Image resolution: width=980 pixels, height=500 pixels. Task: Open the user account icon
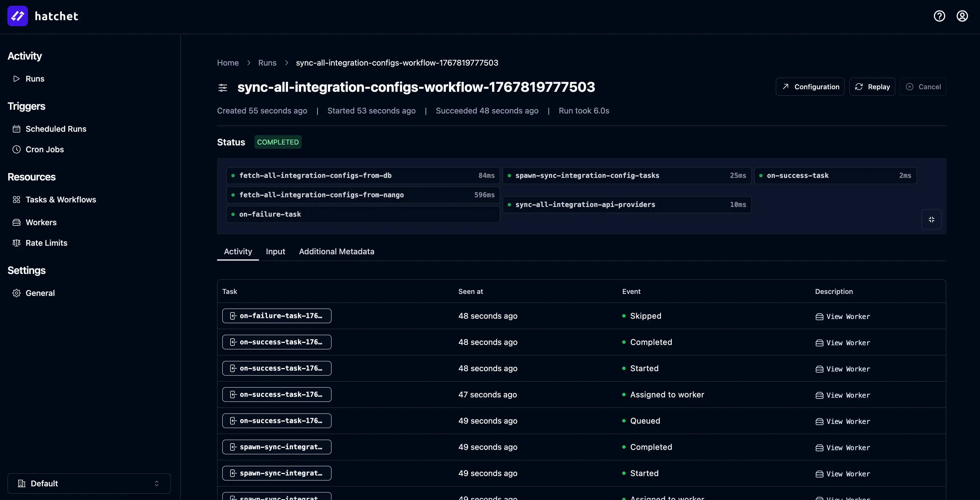click(962, 16)
